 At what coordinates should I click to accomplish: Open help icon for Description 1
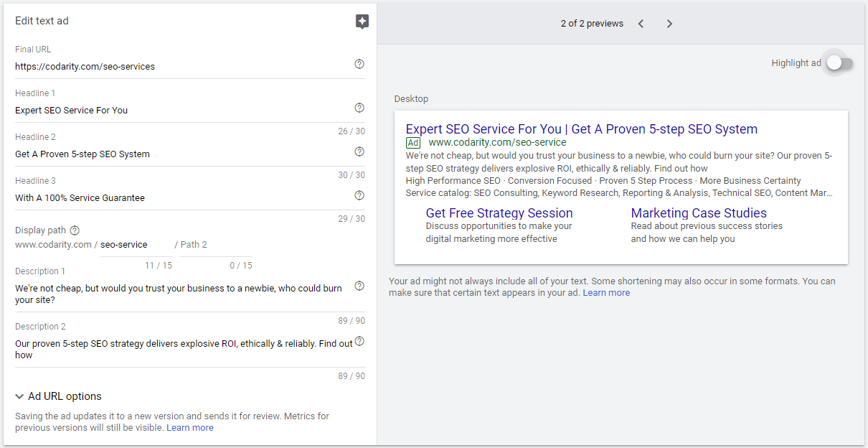(359, 286)
